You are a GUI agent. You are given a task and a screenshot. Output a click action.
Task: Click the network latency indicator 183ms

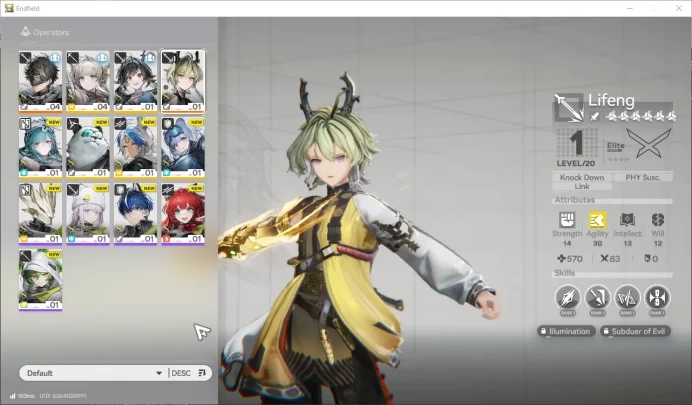pyautogui.click(x=22, y=396)
